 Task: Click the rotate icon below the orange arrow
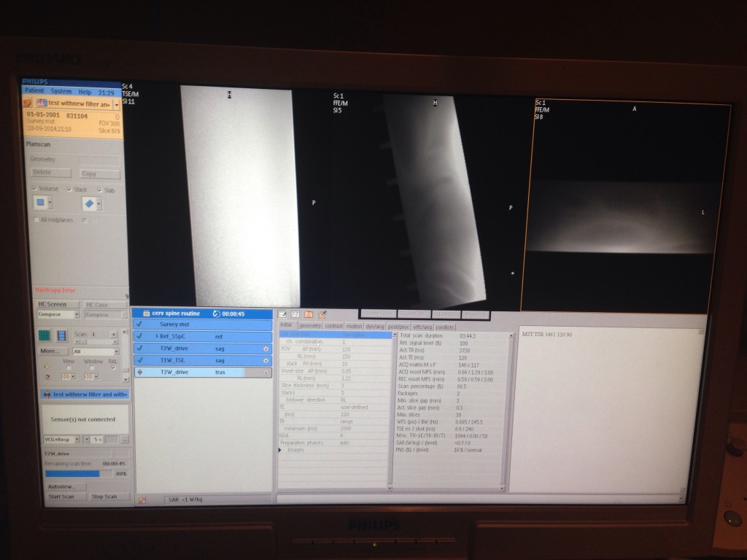(x=47, y=377)
